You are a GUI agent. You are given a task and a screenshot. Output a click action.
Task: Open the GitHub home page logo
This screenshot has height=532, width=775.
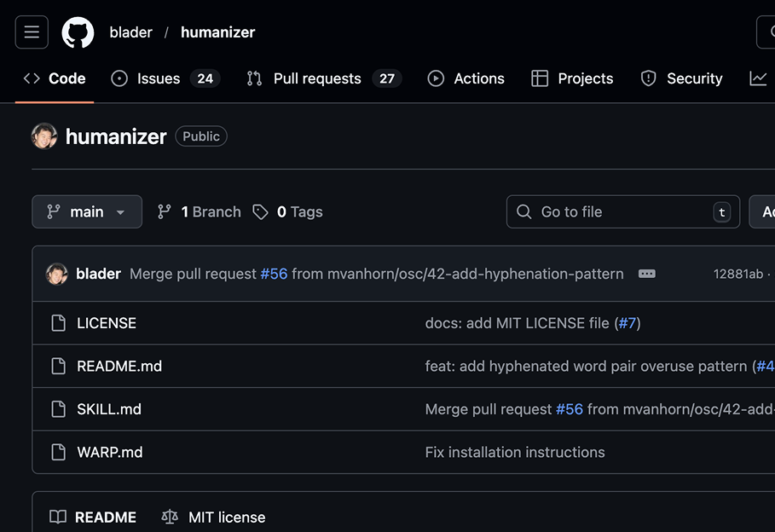78,32
